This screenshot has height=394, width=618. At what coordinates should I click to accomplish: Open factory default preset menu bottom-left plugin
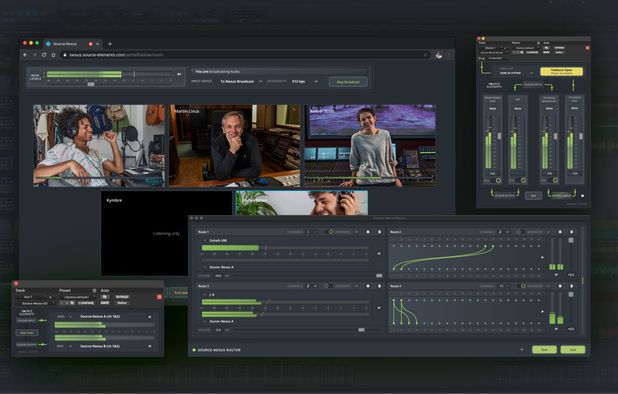[x=77, y=297]
